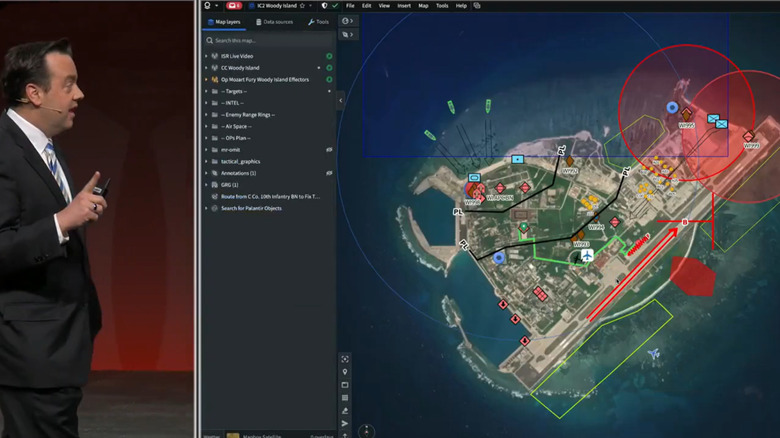
Task: Click the blue aircraft icon on runway apron
Action: pyautogui.click(x=587, y=256)
